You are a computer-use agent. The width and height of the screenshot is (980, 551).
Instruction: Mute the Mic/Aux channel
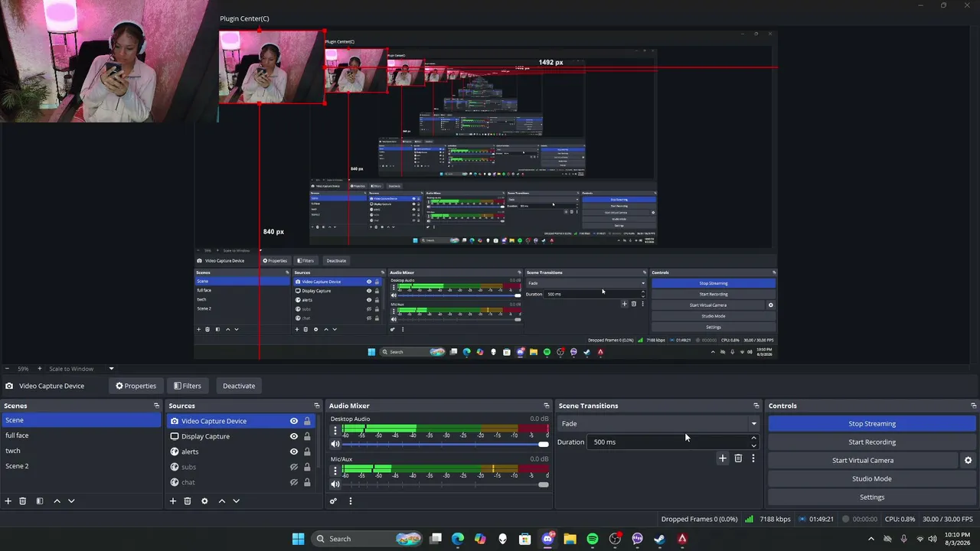pos(335,484)
